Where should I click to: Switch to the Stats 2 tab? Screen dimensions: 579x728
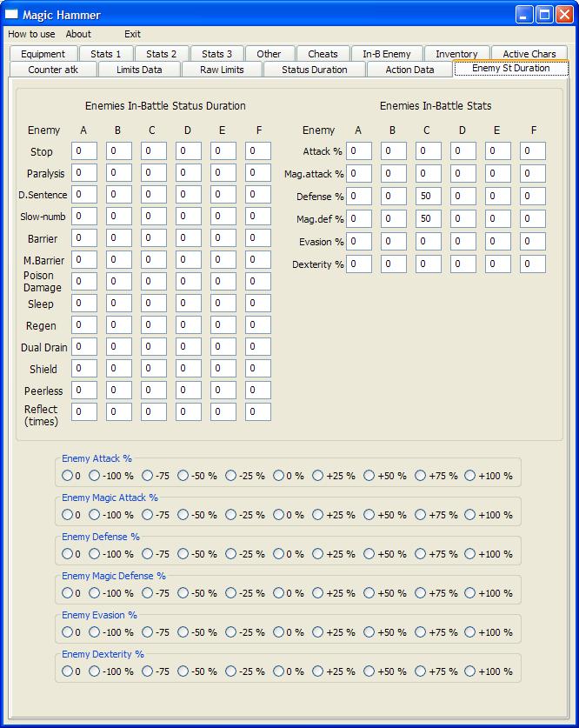click(161, 54)
